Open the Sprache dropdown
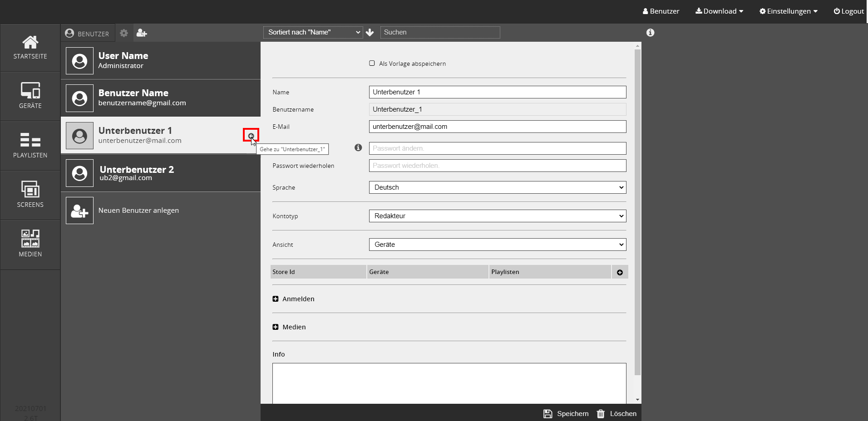The image size is (868, 421). (497, 187)
